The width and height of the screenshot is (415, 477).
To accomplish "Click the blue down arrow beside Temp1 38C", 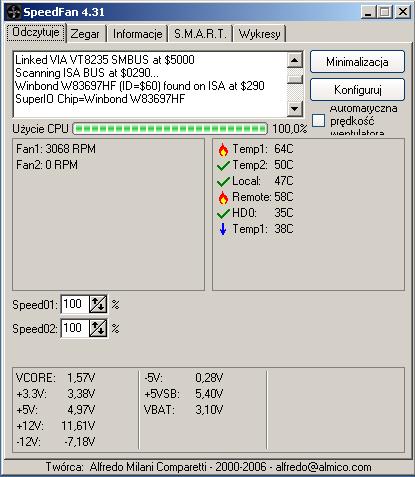I will point(223,229).
